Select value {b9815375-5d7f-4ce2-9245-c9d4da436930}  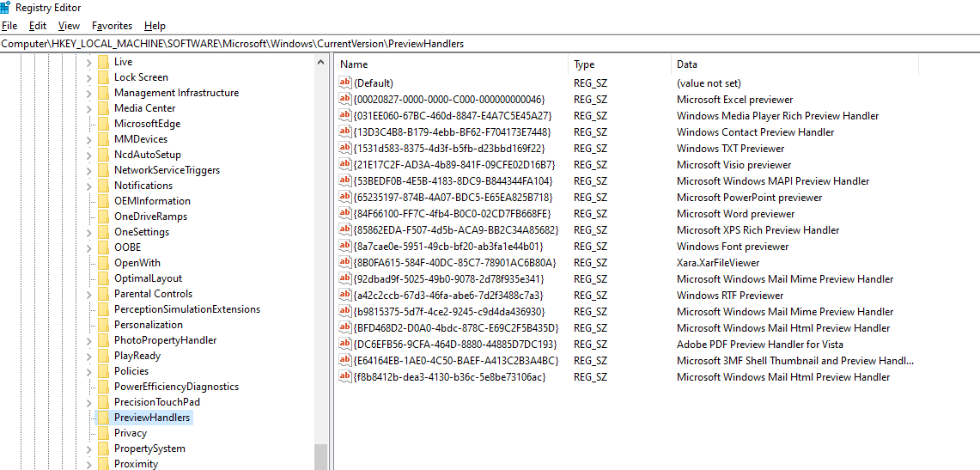(450, 311)
